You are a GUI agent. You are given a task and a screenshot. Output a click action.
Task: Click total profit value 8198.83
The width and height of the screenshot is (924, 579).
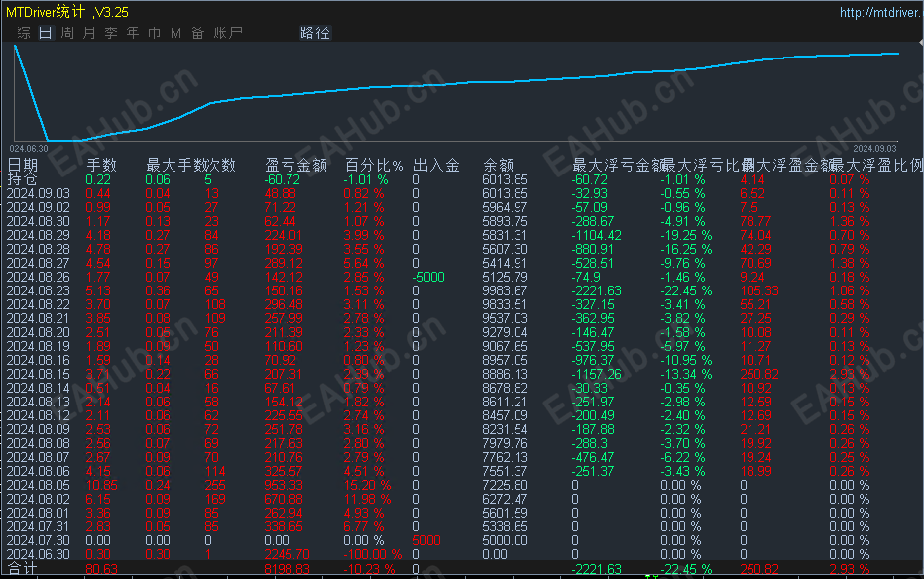tap(287, 569)
